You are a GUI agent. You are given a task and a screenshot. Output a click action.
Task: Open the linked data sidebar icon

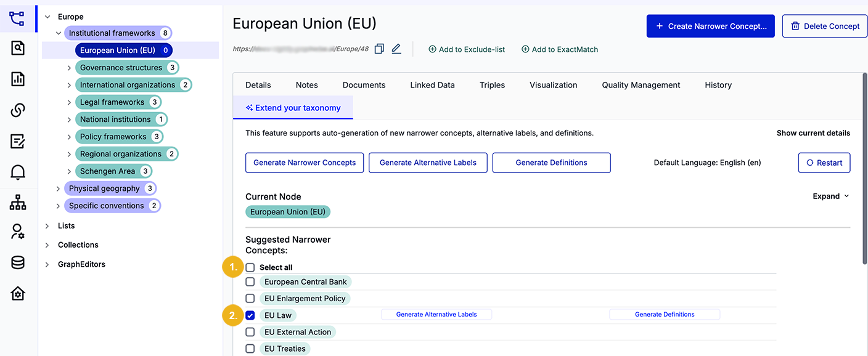click(x=17, y=110)
